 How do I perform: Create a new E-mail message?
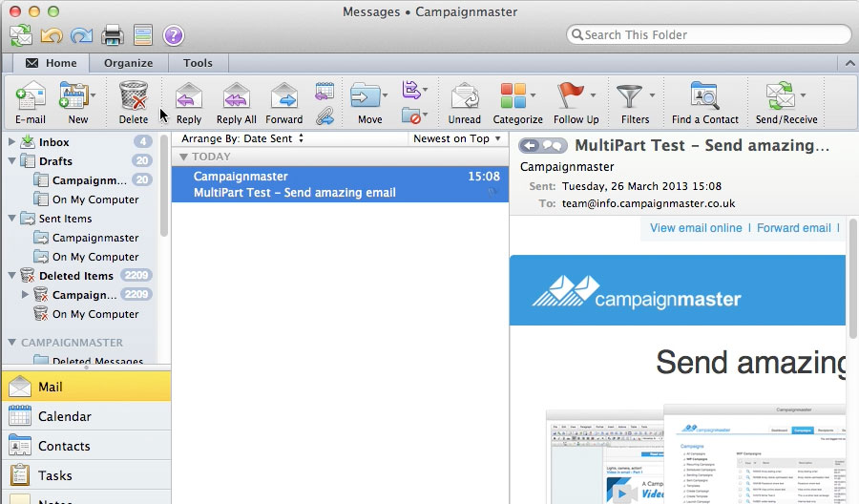point(31,102)
